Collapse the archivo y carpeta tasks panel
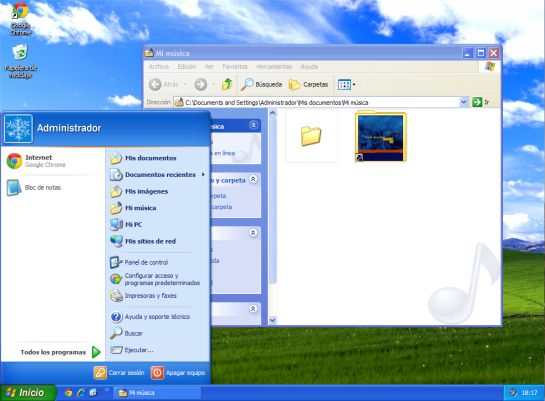 253,179
